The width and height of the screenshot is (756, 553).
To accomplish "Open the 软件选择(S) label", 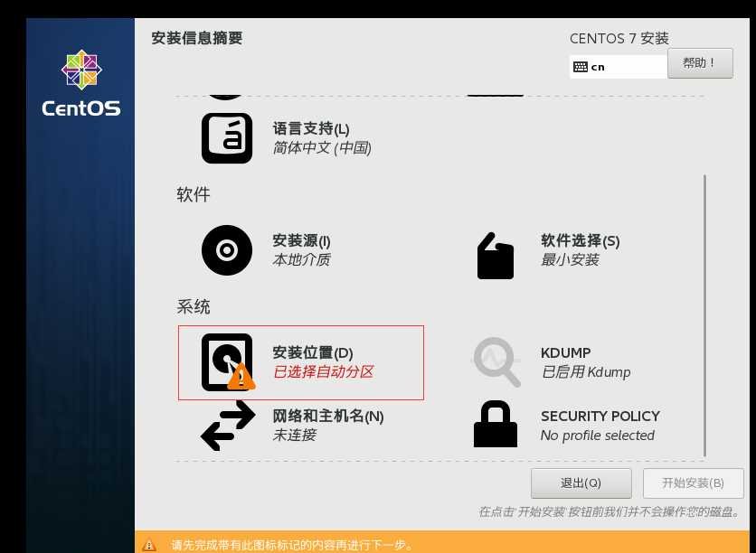I will click(580, 240).
